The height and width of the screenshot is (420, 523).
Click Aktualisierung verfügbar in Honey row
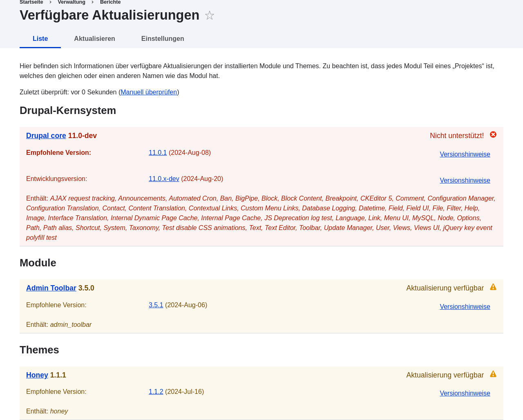[445, 375]
